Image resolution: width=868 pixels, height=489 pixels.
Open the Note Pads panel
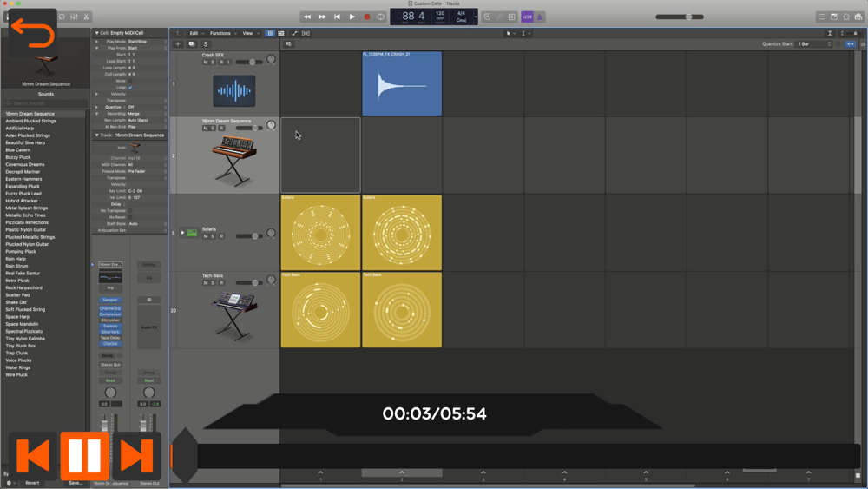click(x=833, y=17)
